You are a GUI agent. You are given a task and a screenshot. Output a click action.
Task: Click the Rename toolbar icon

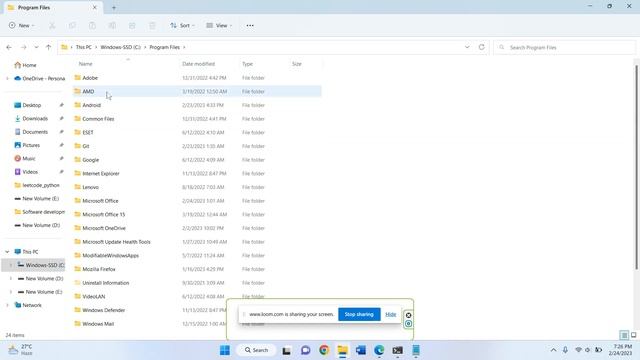coord(112,25)
